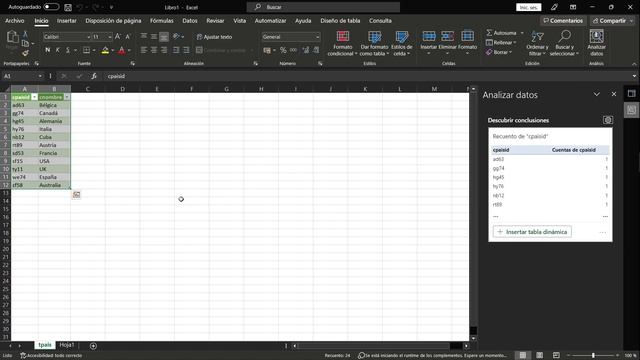Click the Autosuma button

point(502,33)
